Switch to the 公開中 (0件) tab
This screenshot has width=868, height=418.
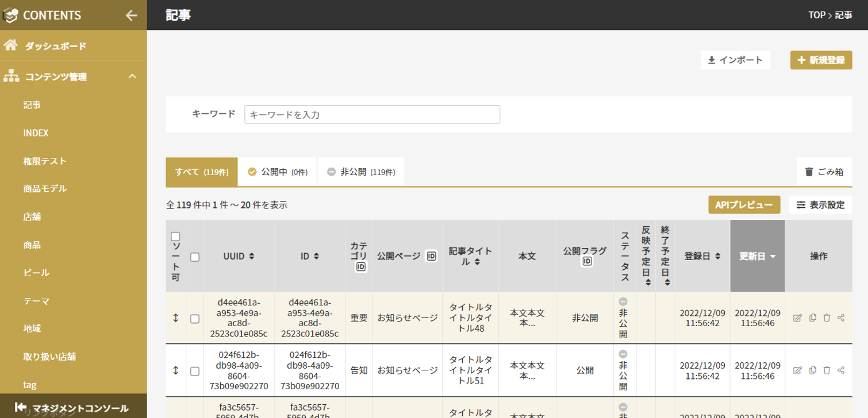pyautogui.click(x=278, y=172)
